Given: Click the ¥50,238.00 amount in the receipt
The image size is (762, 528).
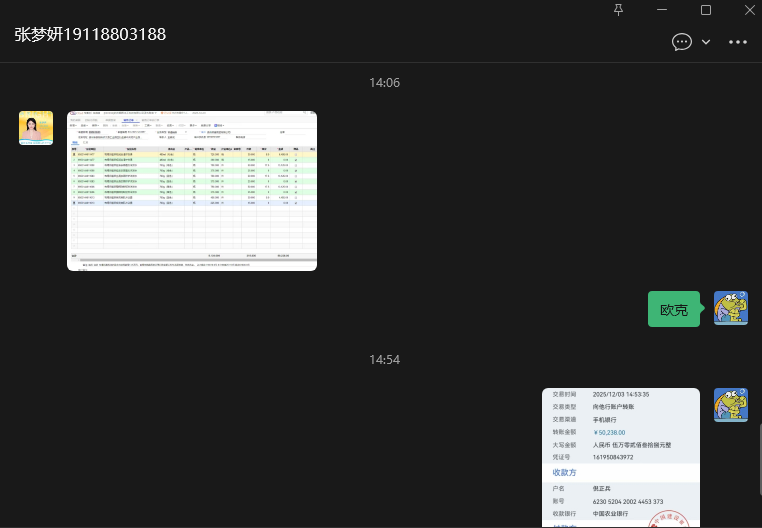Looking at the screenshot, I should pos(614,432).
